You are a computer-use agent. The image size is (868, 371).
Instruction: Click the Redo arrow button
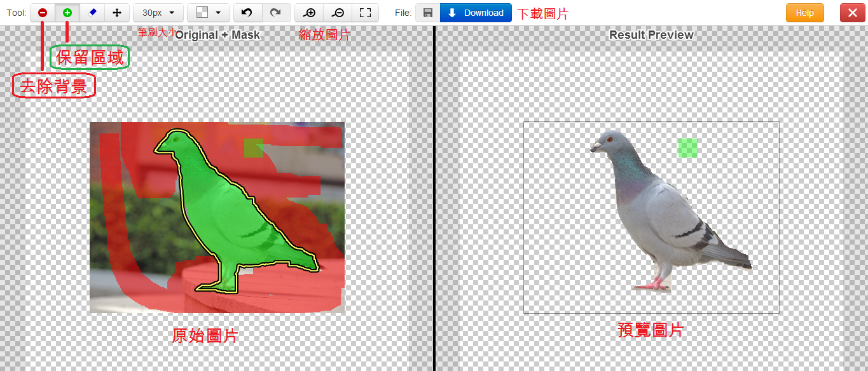click(x=276, y=13)
